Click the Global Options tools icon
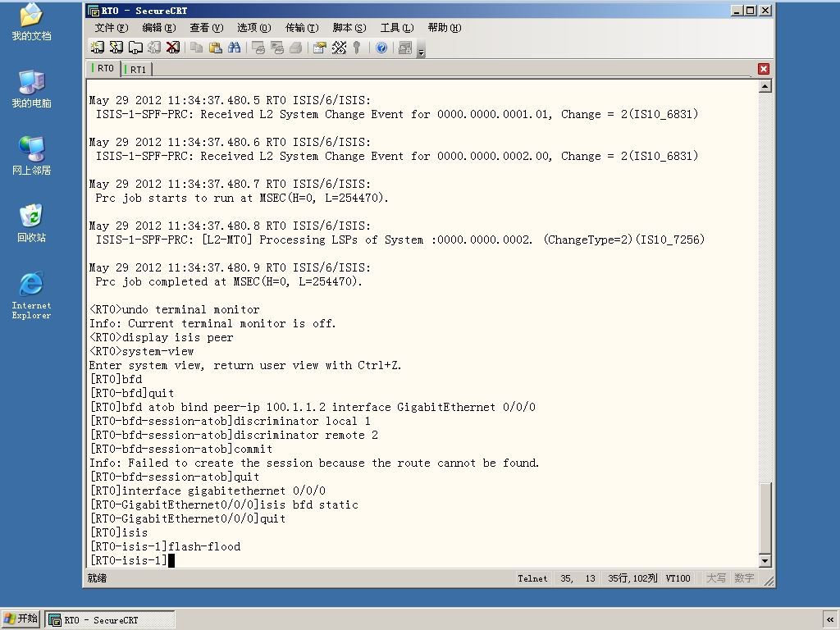The height and width of the screenshot is (630, 840). [x=339, y=48]
